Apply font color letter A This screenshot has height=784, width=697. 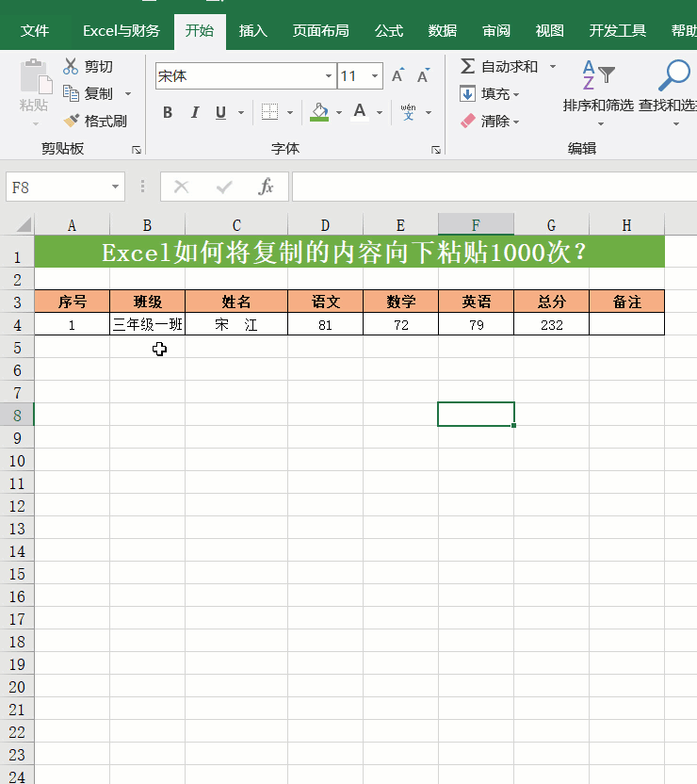360,112
